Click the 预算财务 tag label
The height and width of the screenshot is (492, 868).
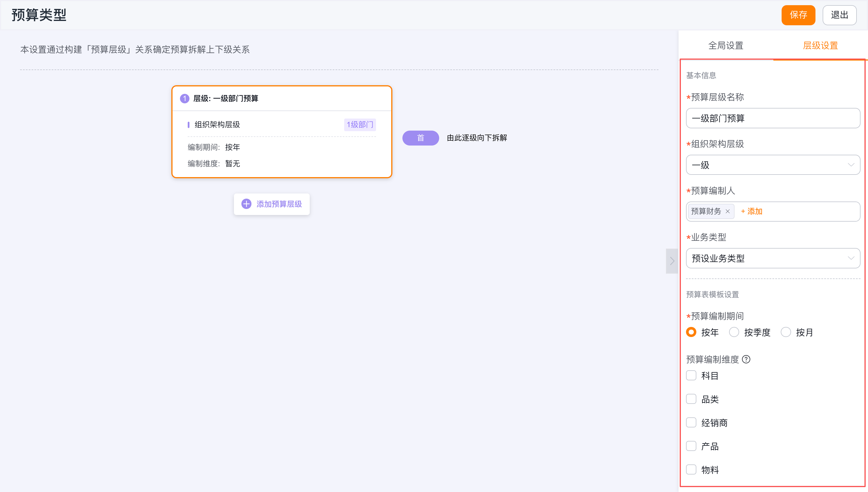[706, 212]
